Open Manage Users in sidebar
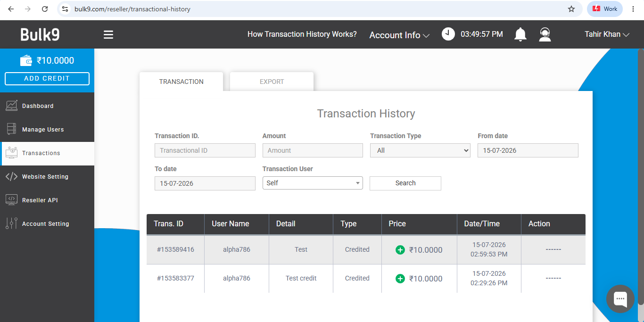Viewport: 644px width, 322px height. click(x=47, y=130)
